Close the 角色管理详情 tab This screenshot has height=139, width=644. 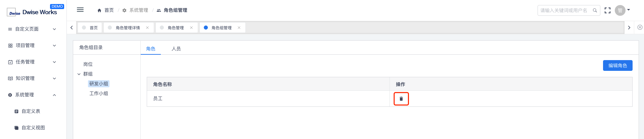pyautogui.click(x=147, y=28)
